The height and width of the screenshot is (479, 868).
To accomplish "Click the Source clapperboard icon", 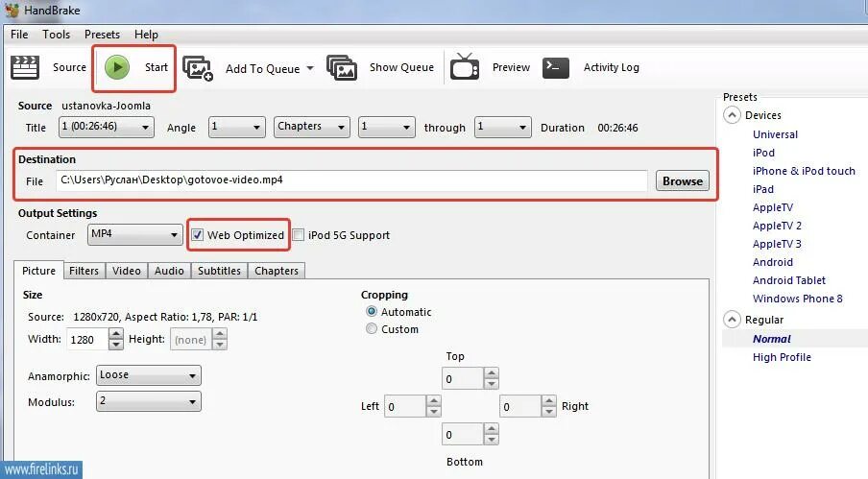I will point(25,67).
